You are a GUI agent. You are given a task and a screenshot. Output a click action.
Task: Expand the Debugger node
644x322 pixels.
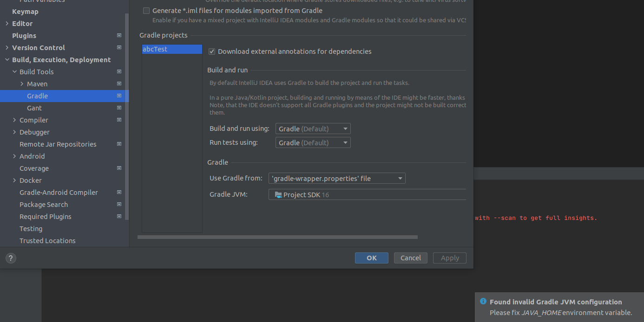click(14, 132)
